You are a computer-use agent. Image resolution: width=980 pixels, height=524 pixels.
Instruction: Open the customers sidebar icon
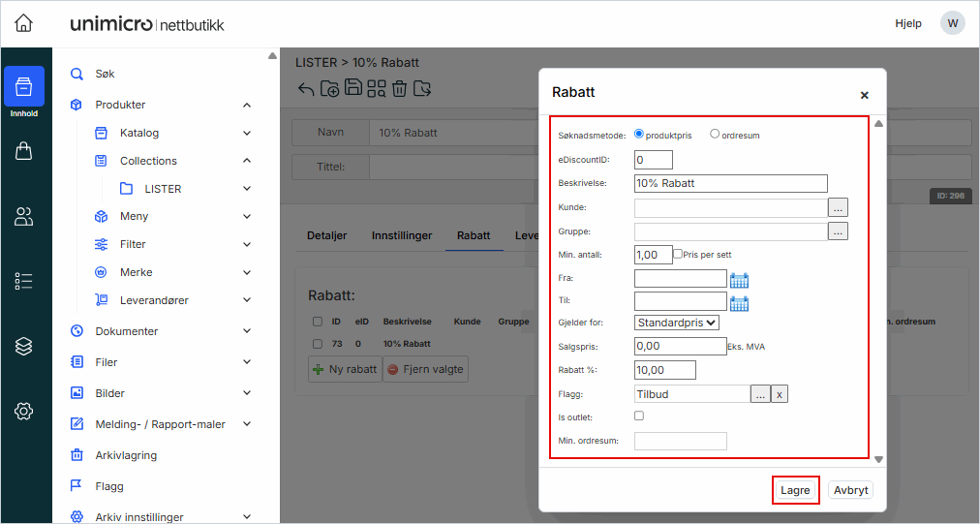click(24, 216)
